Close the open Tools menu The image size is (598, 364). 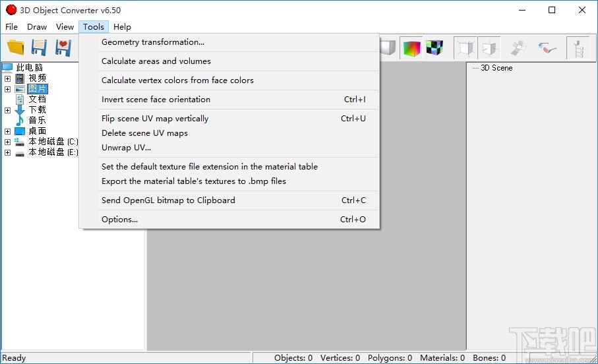point(94,27)
